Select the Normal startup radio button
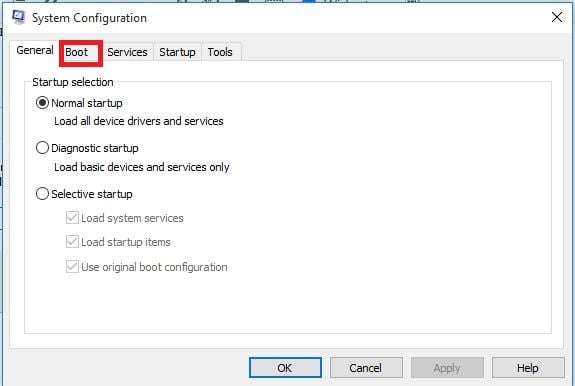This screenshot has height=386, width=575. 42,103
